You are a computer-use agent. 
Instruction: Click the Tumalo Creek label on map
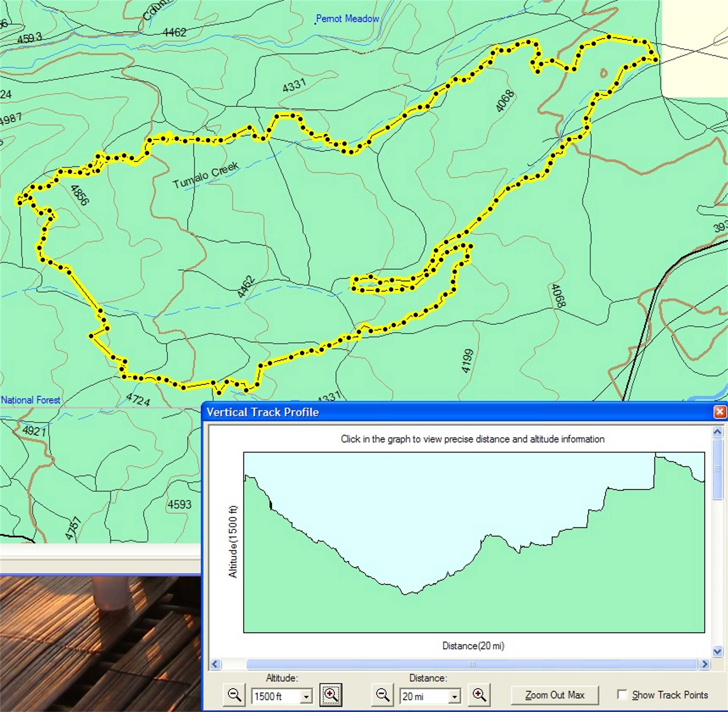[206, 175]
